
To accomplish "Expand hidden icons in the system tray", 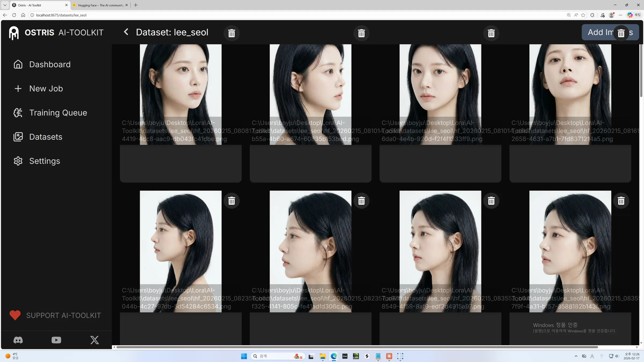I will [576, 356].
